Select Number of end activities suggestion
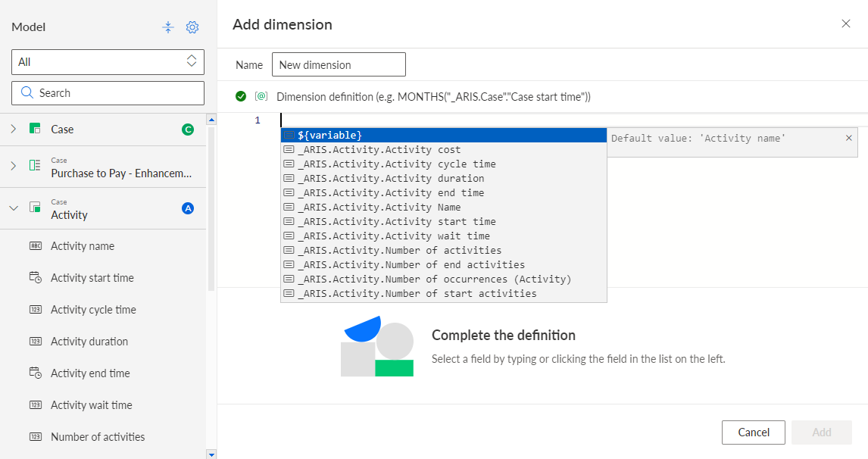 pyautogui.click(x=444, y=264)
